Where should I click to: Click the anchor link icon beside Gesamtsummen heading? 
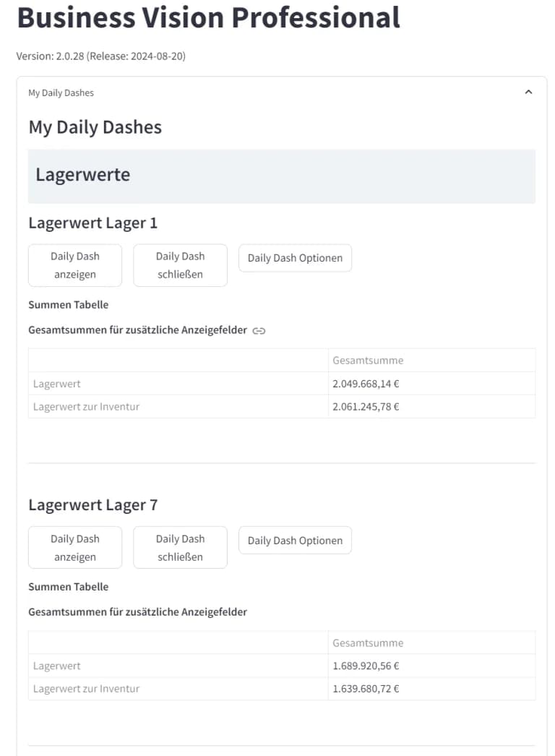point(261,330)
